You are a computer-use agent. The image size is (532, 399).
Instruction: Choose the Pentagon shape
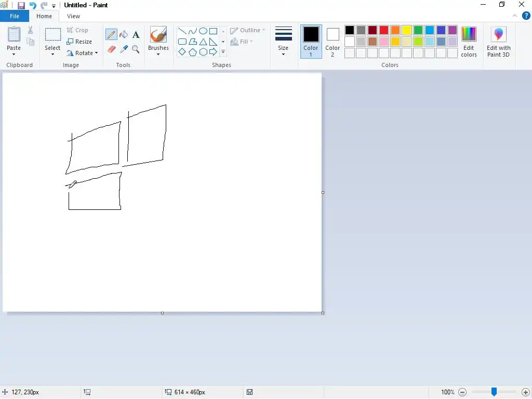pyautogui.click(x=192, y=52)
